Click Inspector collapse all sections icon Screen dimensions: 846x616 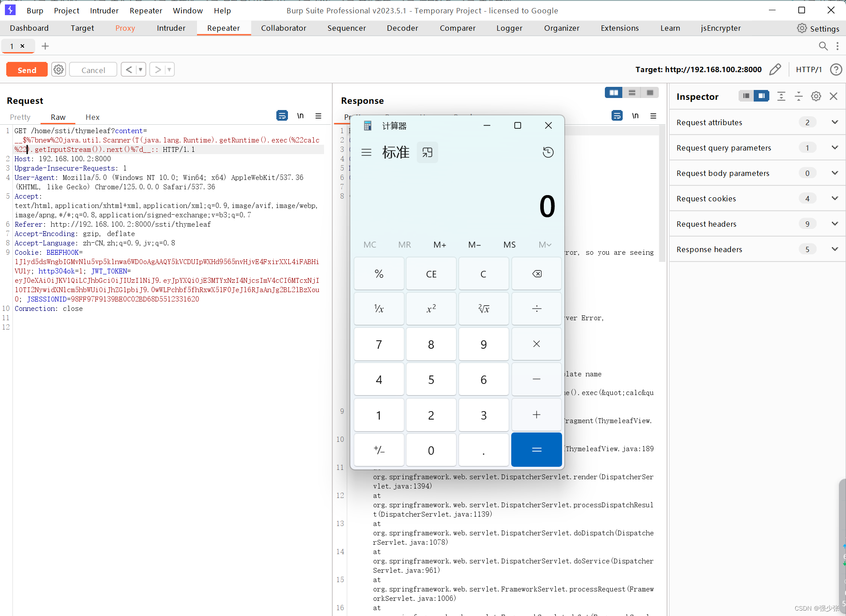[x=799, y=96]
